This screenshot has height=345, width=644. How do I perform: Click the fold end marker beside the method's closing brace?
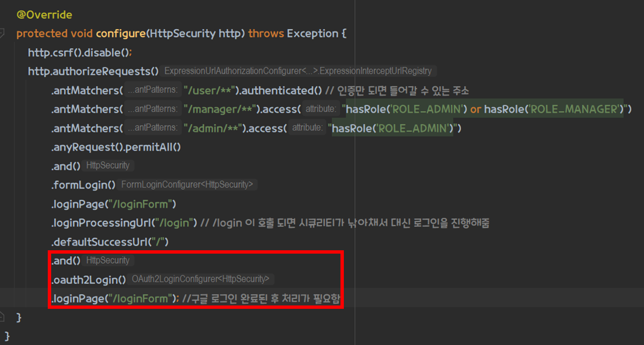click(2, 317)
